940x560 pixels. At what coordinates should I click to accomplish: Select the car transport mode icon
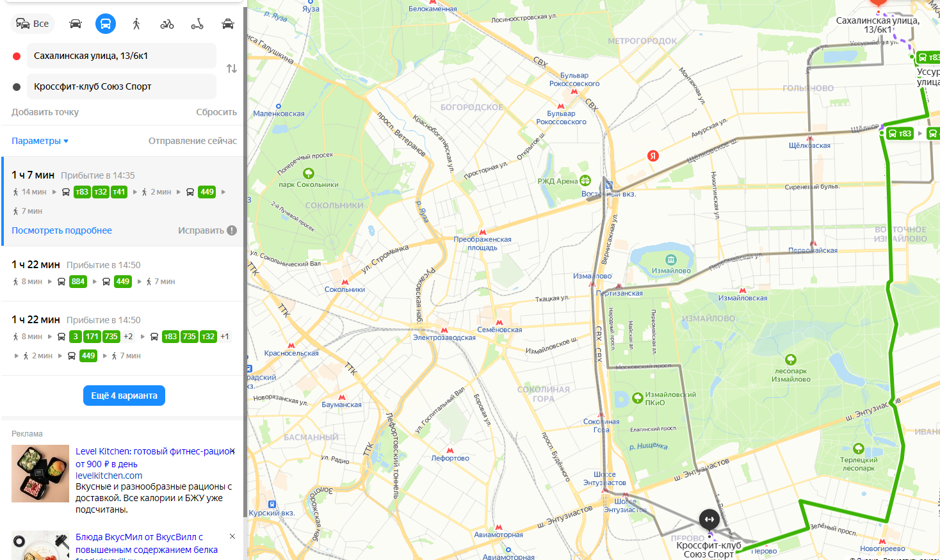point(76,24)
